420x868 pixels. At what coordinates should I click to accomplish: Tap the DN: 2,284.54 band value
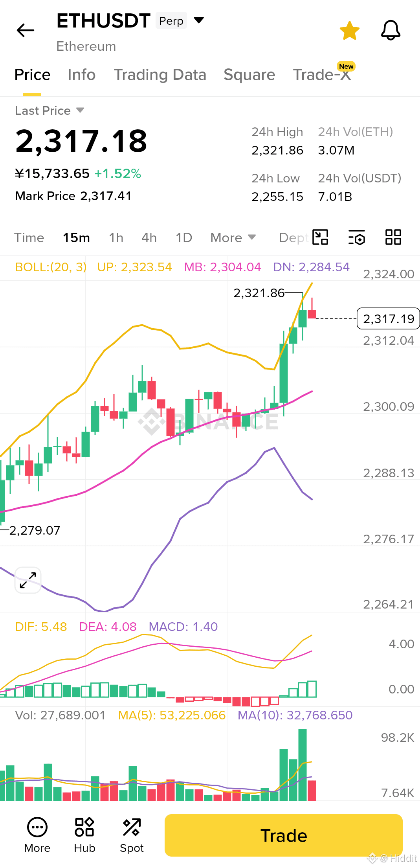coord(311,267)
